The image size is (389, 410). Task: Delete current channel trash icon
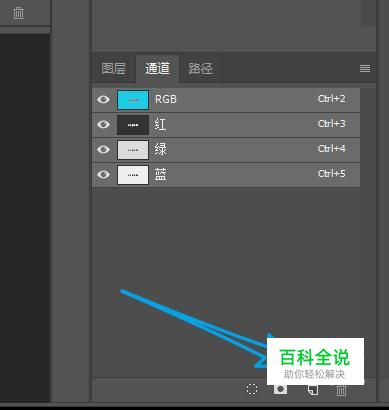[x=341, y=390]
